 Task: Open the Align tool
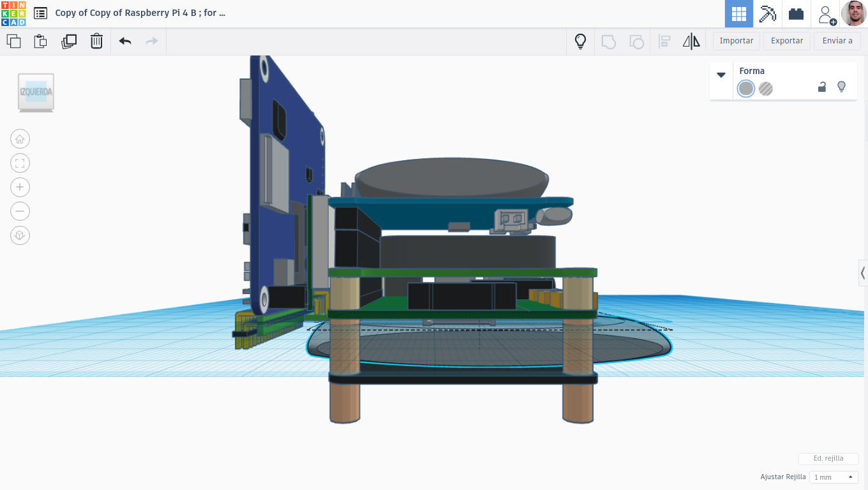(664, 41)
